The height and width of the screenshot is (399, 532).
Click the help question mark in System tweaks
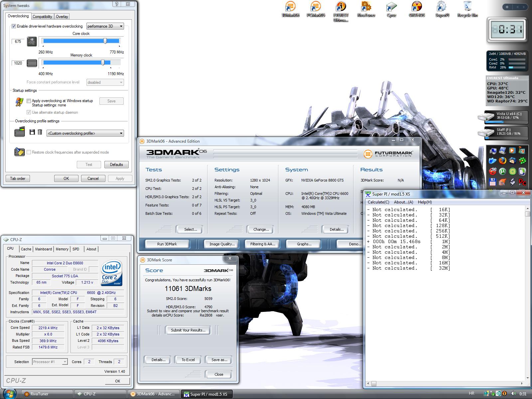click(x=117, y=4)
